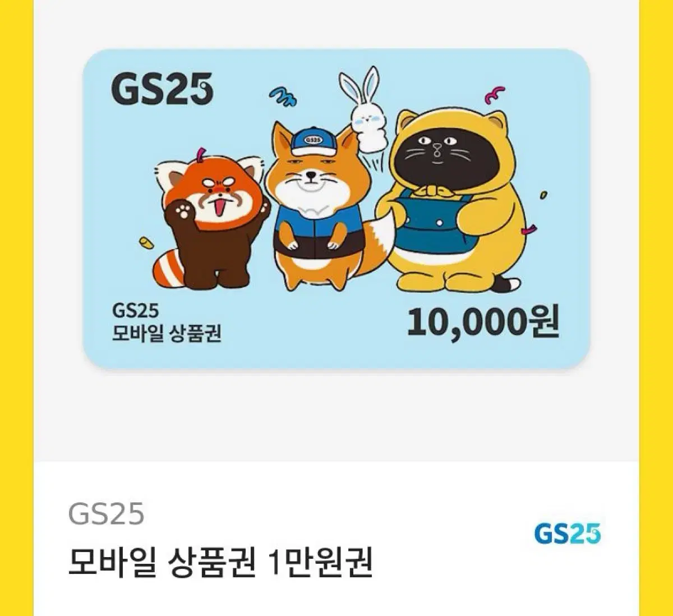The height and width of the screenshot is (616, 673).
Task: Tap the blue cap on the fox's head
Action: tap(315, 140)
